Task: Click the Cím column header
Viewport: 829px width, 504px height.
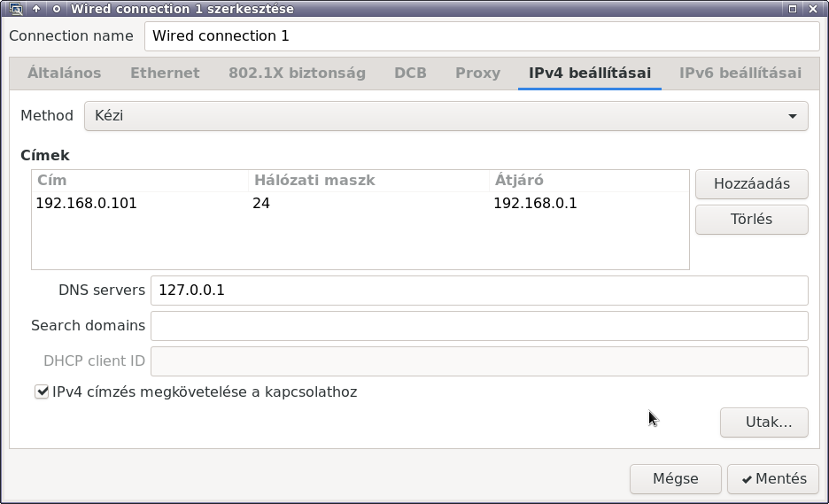Action: point(140,181)
